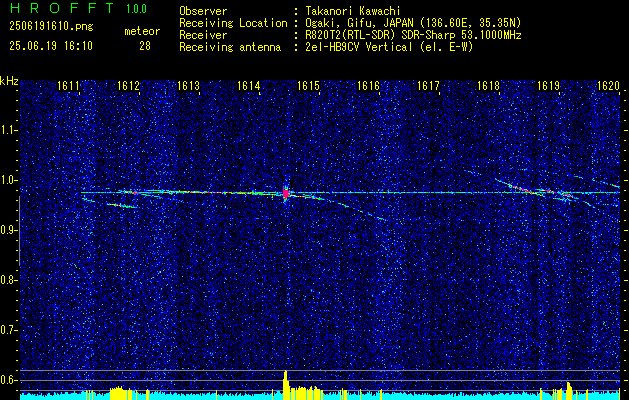Click the 1618 time marker

(x=488, y=86)
